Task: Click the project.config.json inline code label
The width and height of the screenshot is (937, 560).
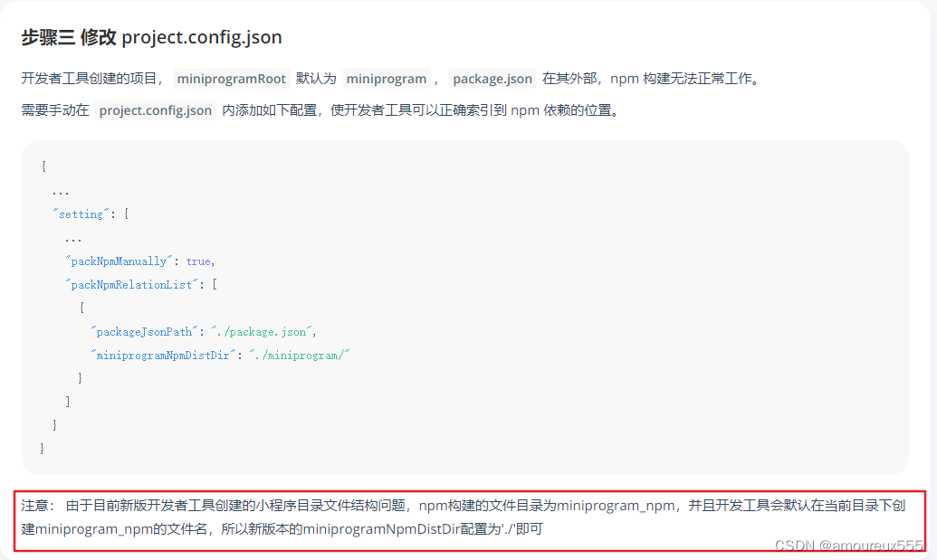Action: pos(155,109)
